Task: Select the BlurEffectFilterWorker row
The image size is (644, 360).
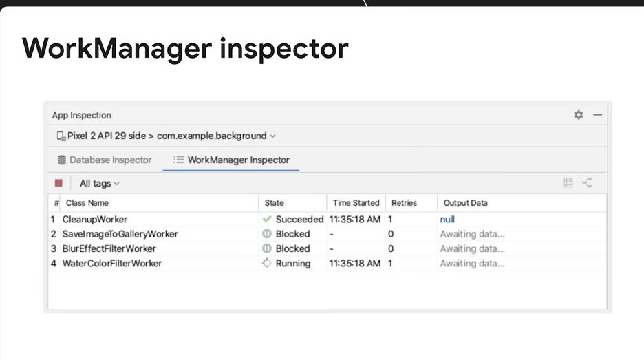Action: tap(328, 248)
